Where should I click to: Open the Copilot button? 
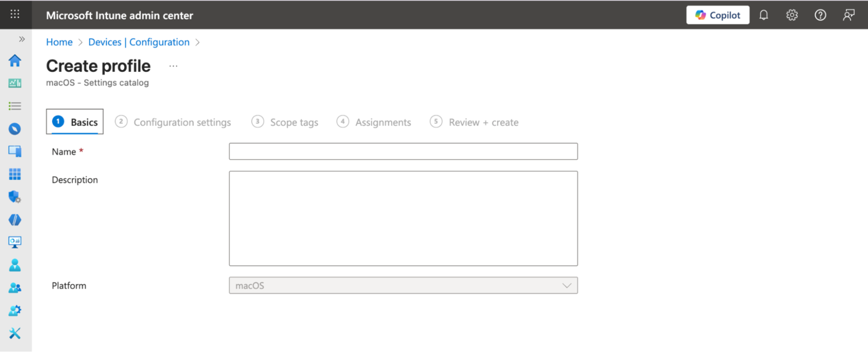point(718,15)
